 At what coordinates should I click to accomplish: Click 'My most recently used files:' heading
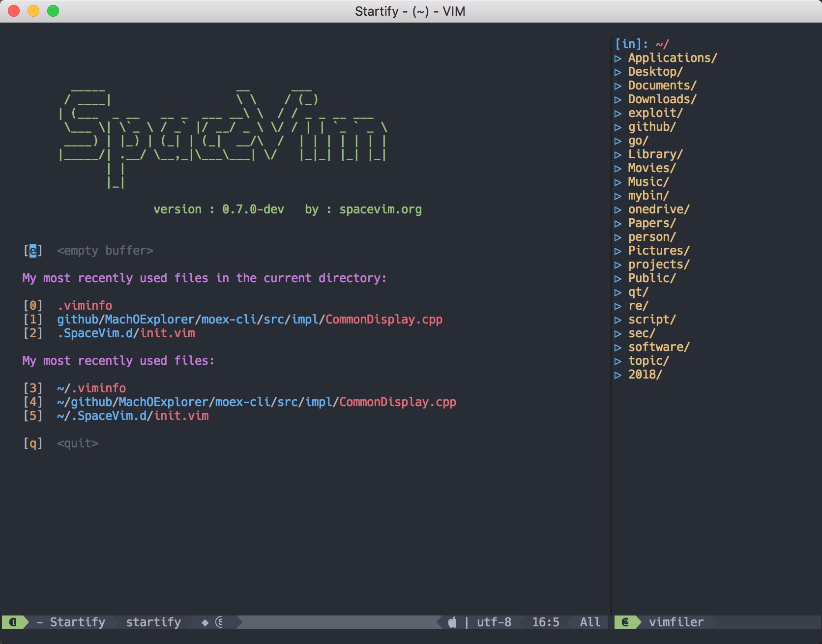[118, 361]
